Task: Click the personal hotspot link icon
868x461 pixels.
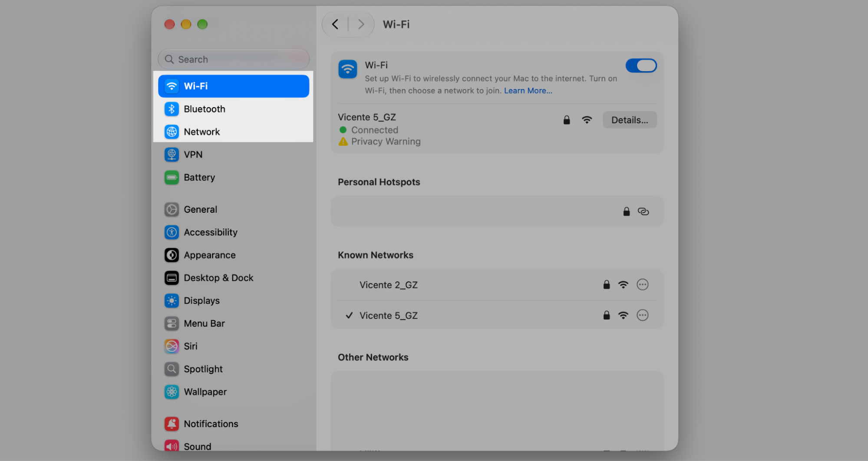Action: (x=643, y=211)
